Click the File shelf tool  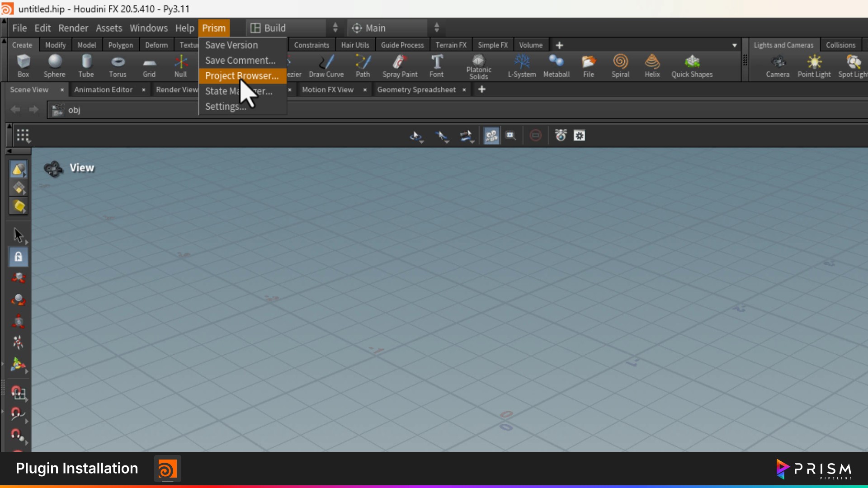coord(588,66)
